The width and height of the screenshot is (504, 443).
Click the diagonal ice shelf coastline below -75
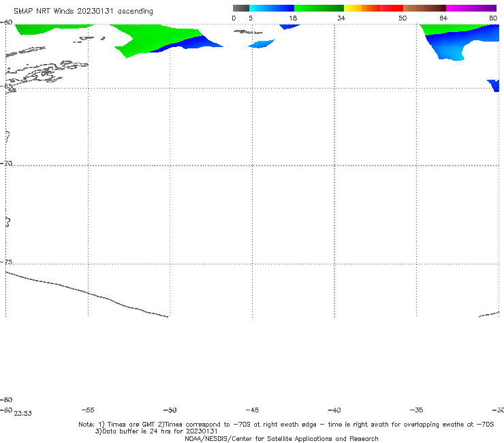point(86,294)
